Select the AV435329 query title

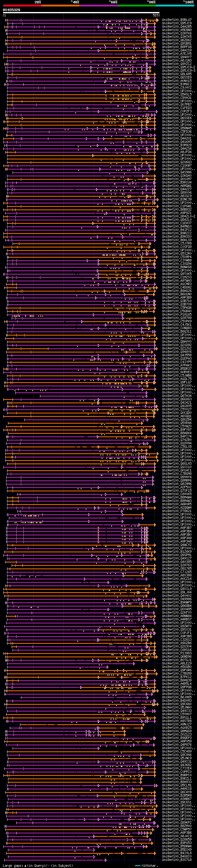click(x=11, y=10)
